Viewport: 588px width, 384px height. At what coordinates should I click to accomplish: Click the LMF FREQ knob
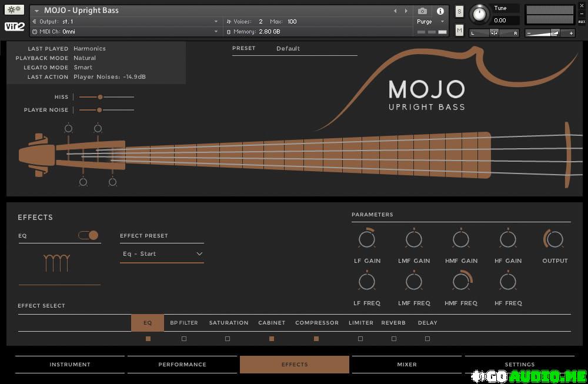[x=414, y=282]
